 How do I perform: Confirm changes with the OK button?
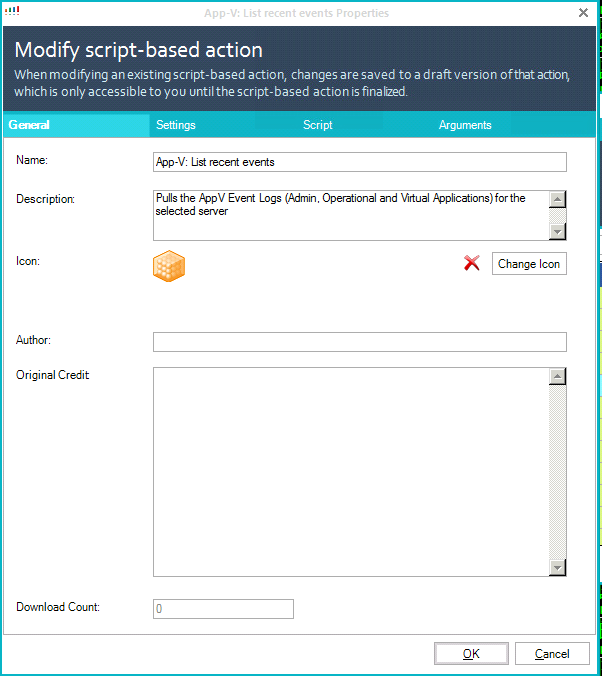click(x=471, y=654)
